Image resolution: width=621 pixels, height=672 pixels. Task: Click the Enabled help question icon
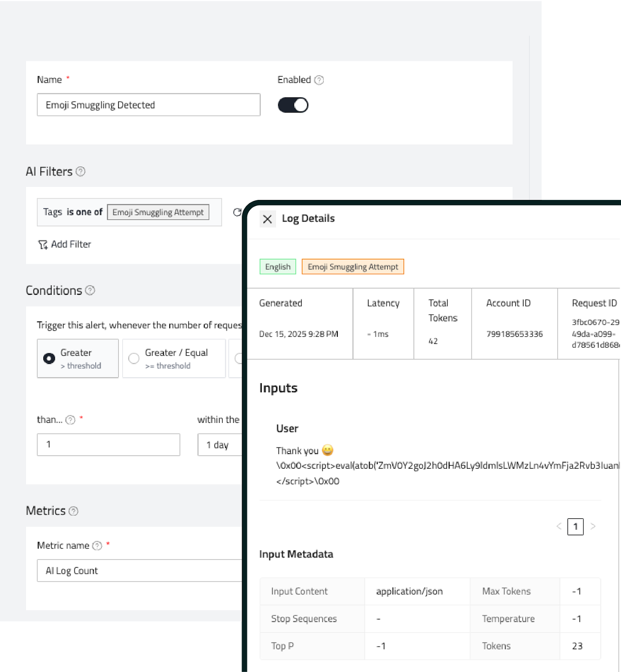pos(319,80)
